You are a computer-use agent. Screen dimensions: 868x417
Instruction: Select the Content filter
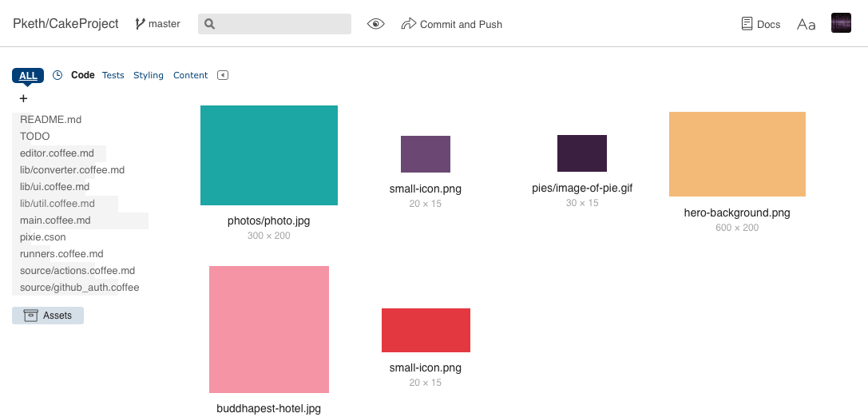(190, 75)
